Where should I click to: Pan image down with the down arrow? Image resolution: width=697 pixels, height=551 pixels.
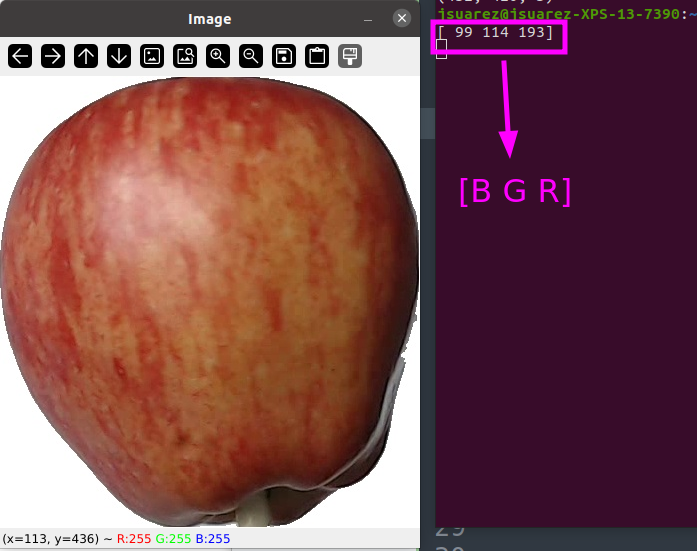coord(119,56)
